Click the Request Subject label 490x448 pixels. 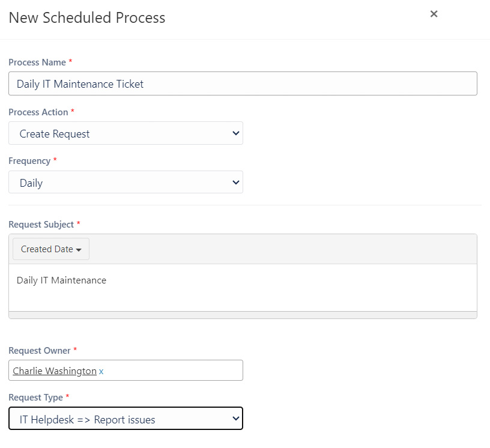point(41,224)
